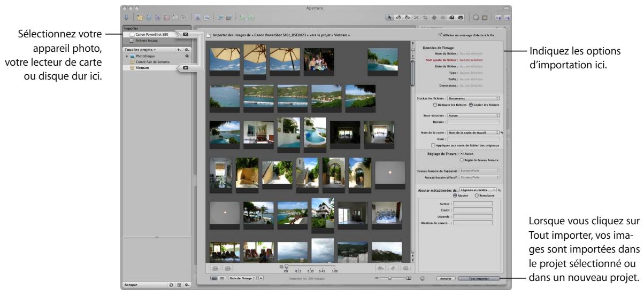Choose Copier les fichiers option

(470, 104)
